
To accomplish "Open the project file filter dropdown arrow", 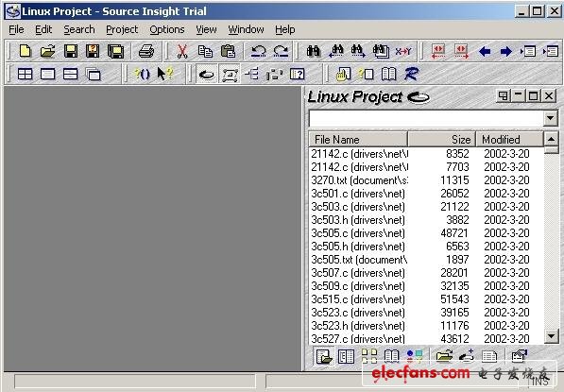I will point(551,118).
